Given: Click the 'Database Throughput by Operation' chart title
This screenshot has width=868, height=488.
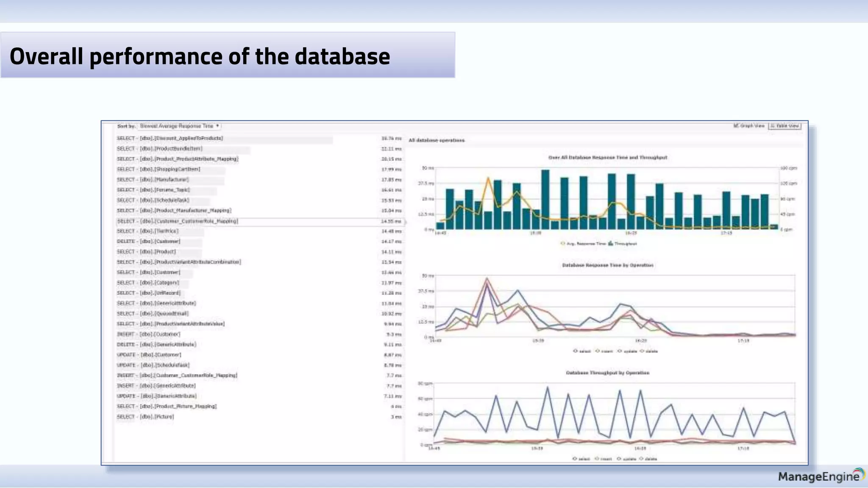Looking at the screenshot, I should point(608,373).
